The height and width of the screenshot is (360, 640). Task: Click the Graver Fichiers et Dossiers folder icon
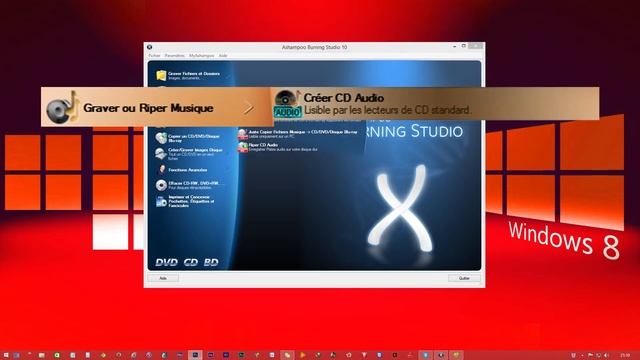click(x=161, y=76)
